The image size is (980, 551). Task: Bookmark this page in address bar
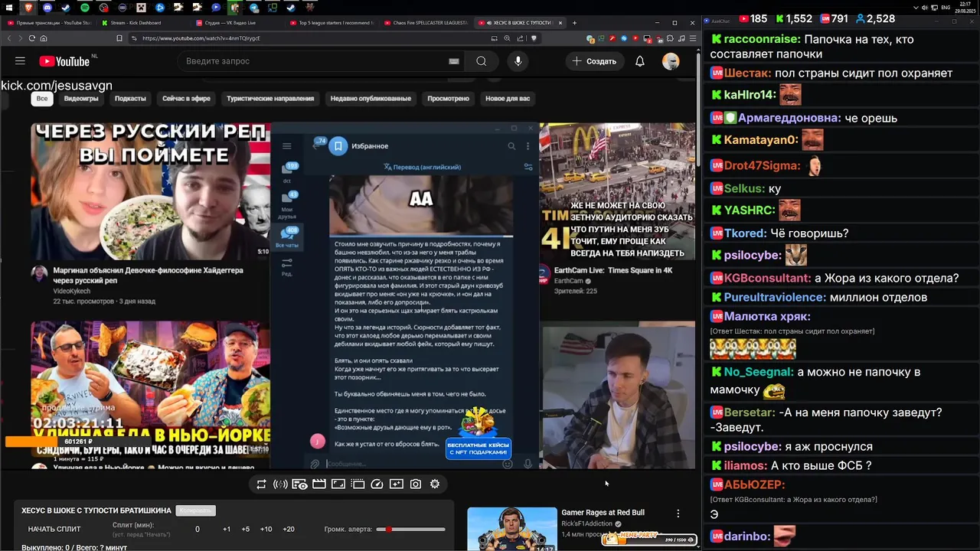119,38
